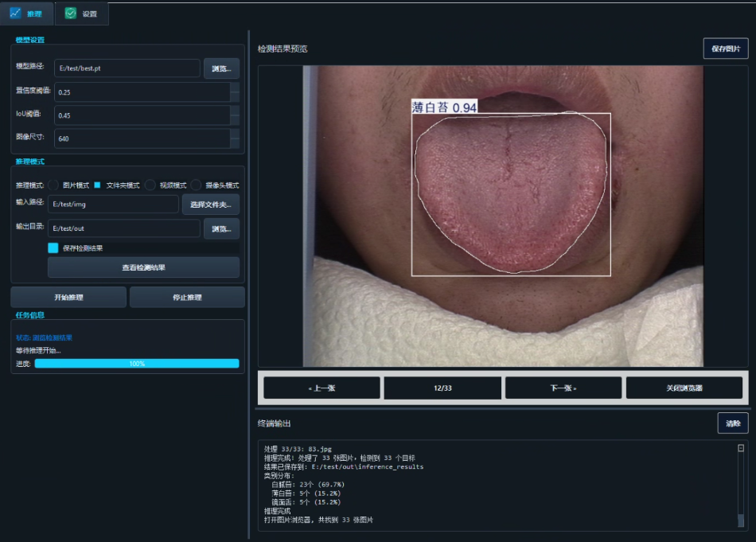
Task: Click the terminal line 镜面舌: 5个 (15.2%)
Action: [x=306, y=502]
